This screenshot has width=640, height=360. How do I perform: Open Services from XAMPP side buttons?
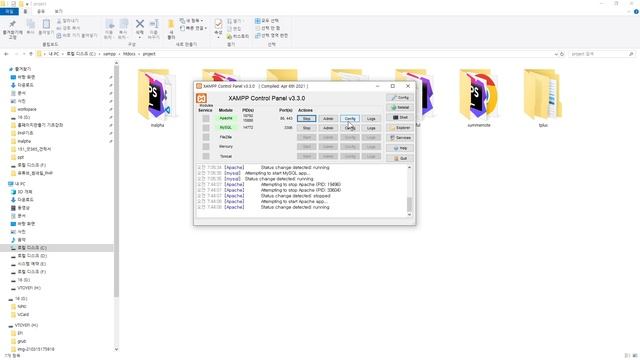click(400, 138)
